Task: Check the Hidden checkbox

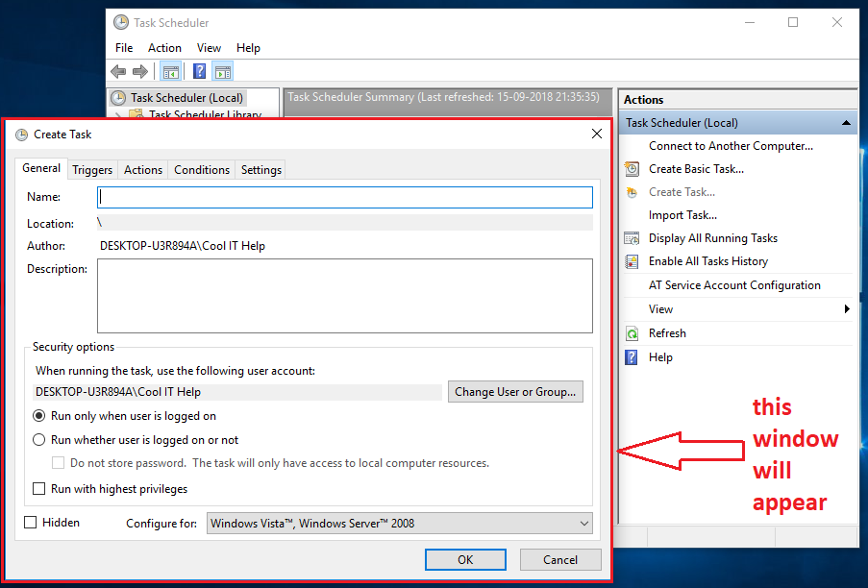Action: pos(31,522)
